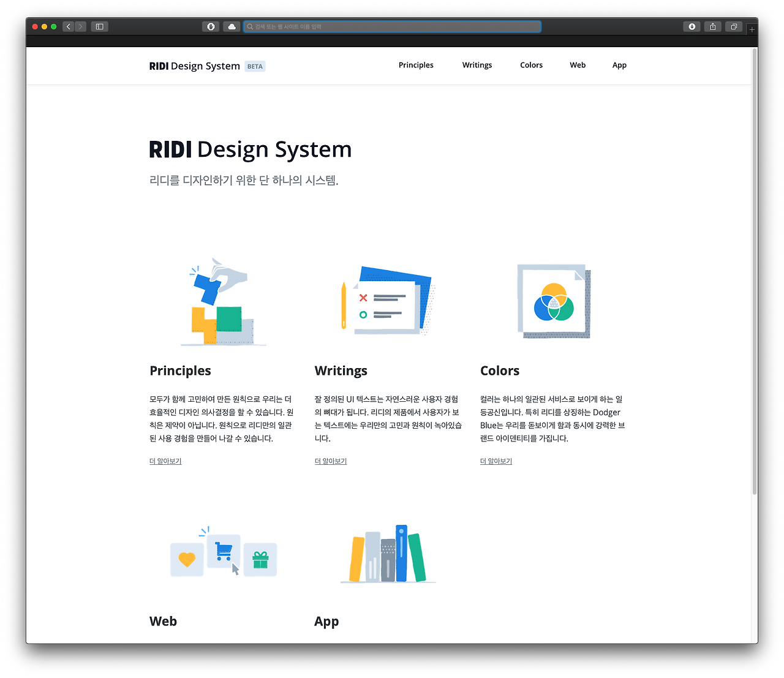Image resolution: width=784 pixels, height=678 pixels.
Task: Close the Safari window
Action: click(35, 26)
